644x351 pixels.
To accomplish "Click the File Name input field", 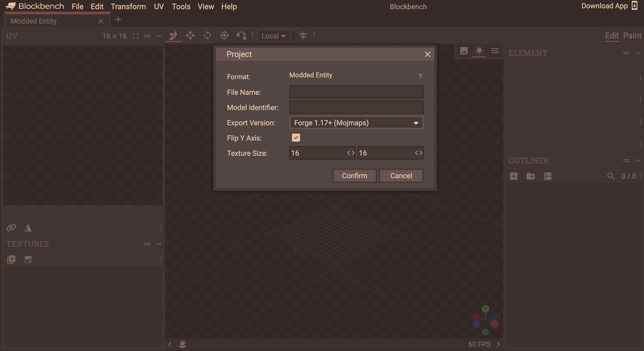I will coord(356,92).
